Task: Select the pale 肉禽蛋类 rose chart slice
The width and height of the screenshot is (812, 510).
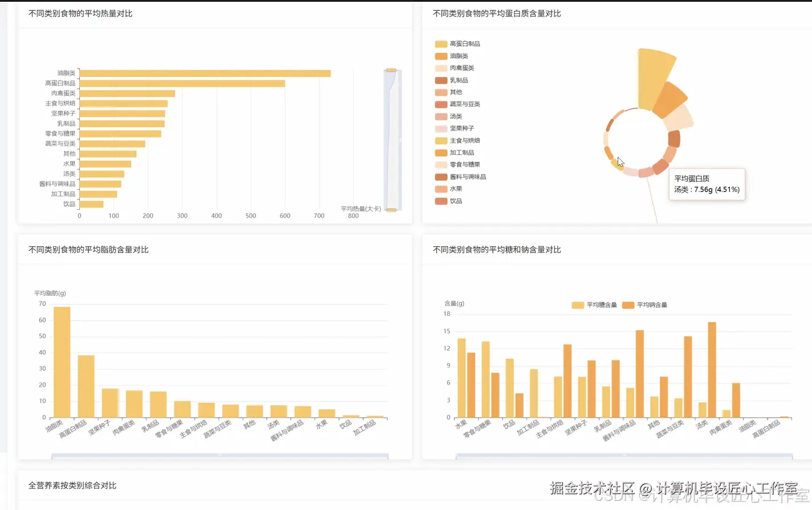Action: click(679, 118)
